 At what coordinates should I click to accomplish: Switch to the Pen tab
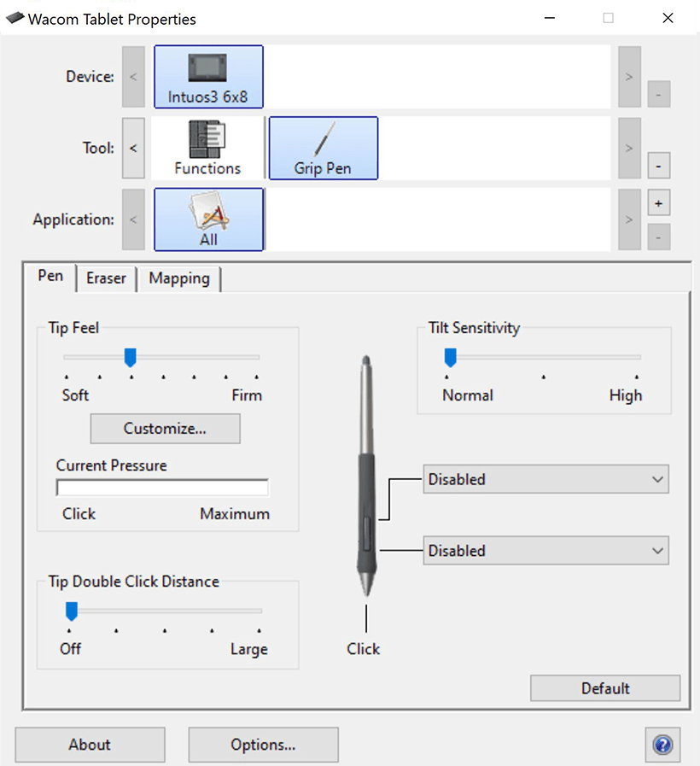point(50,277)
